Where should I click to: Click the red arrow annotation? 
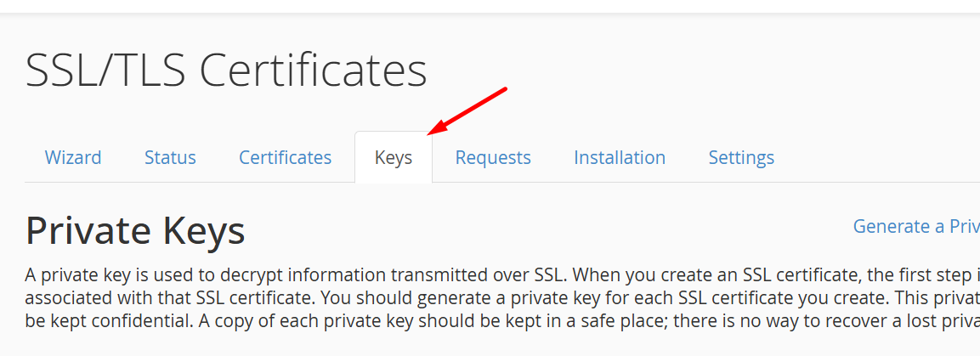click(469, 110)
